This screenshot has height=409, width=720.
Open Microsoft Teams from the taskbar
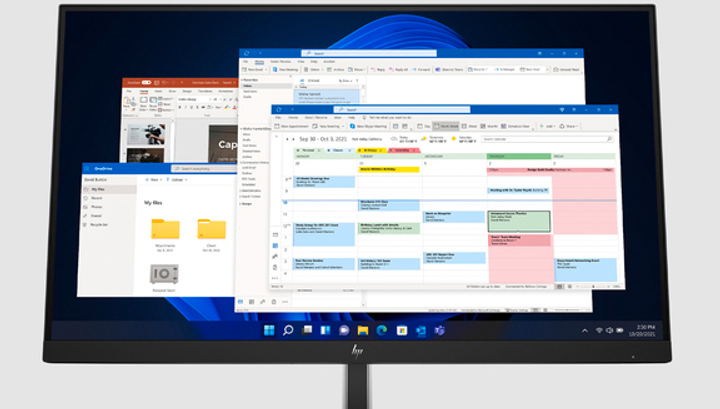[x=439, y=330]
